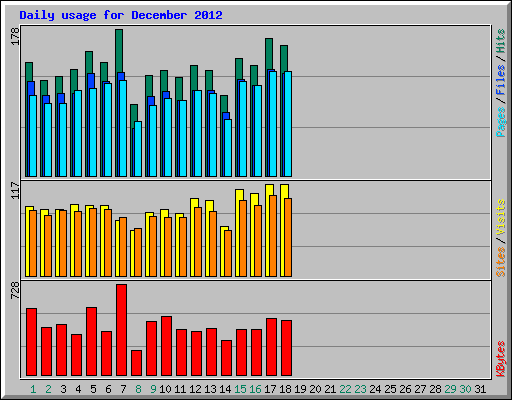Select day "20" on the date axis
Screen dimensions: 512x400
315,389
